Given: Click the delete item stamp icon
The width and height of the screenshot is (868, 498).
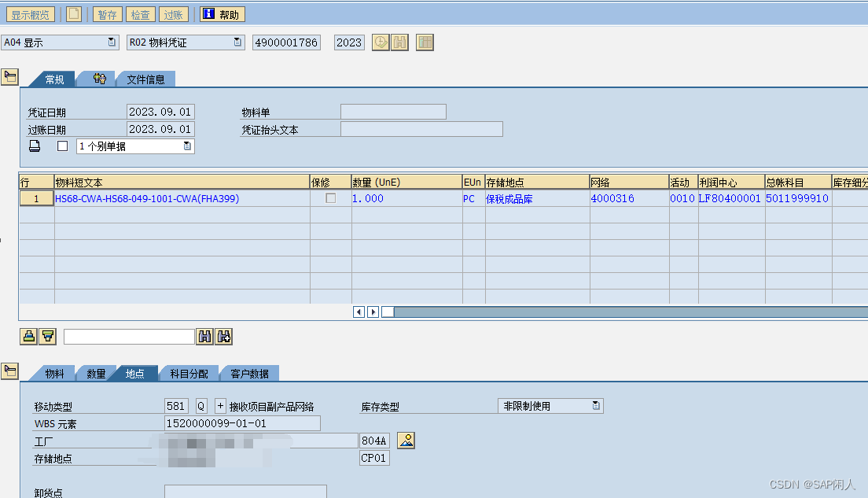Looking at the screenshot, I should [x=29, y=336].
